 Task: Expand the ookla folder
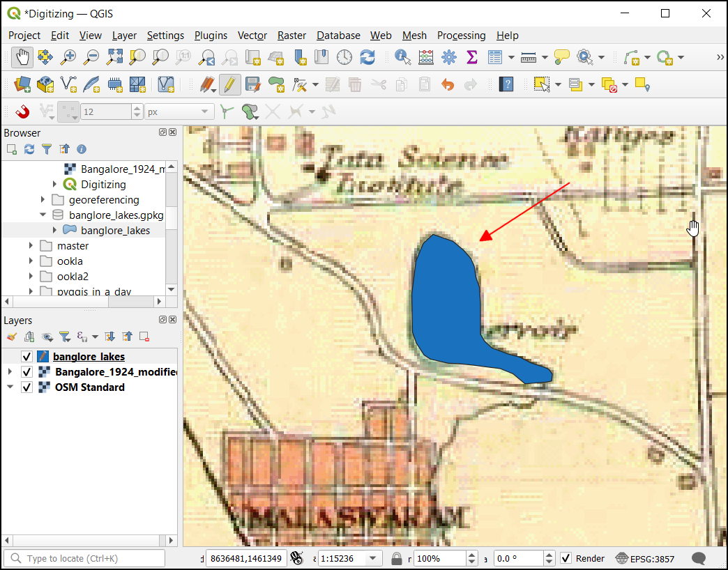(31, 261)
